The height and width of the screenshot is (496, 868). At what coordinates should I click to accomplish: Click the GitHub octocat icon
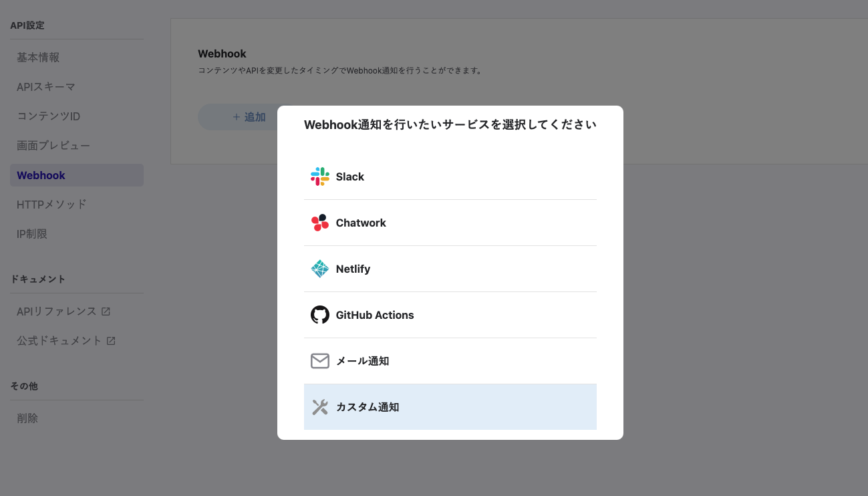coord(320,315)
